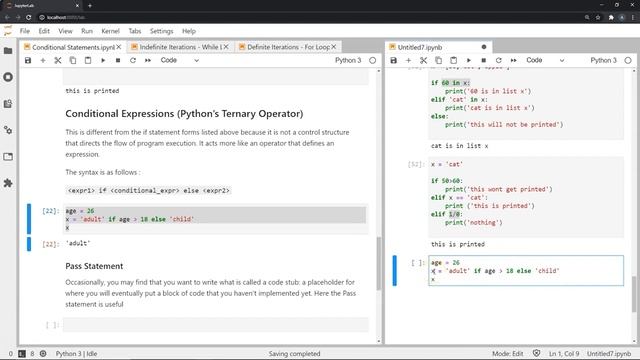Close the Indefinite Iterations tab
The height and width of the screenshot is (360, 640).
click(x=226, y=47)
